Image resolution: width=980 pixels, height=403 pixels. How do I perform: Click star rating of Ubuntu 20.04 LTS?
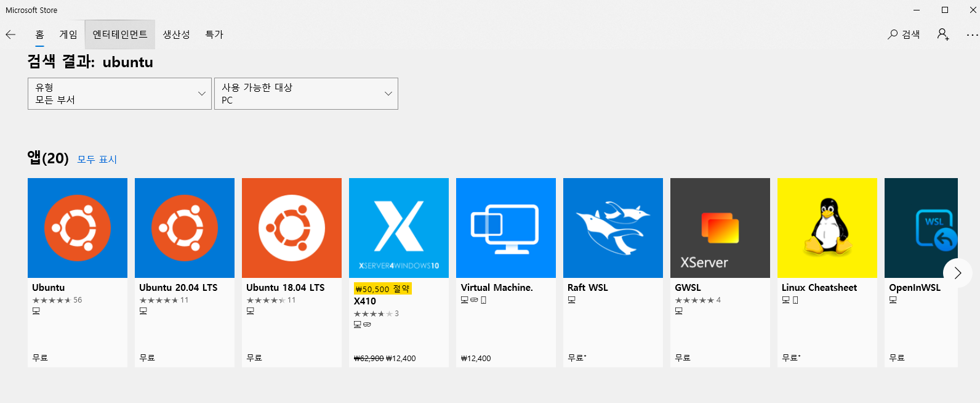(x=159, y=300)
